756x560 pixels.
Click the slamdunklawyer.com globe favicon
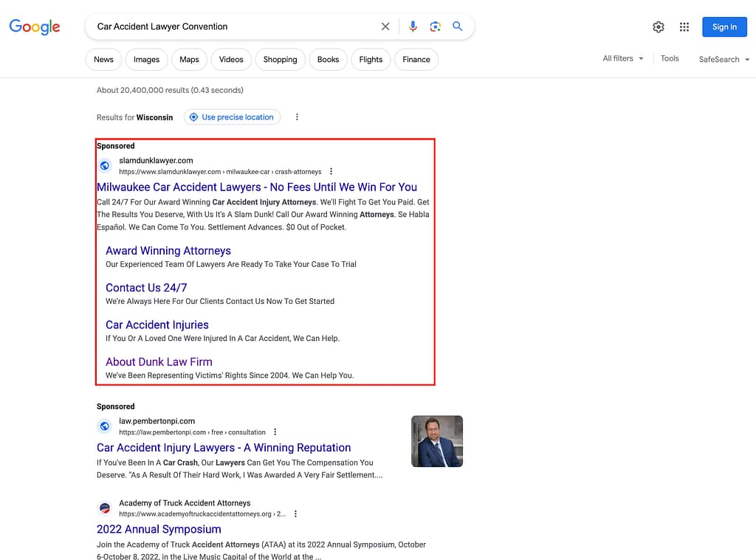[x=105, y=166]
